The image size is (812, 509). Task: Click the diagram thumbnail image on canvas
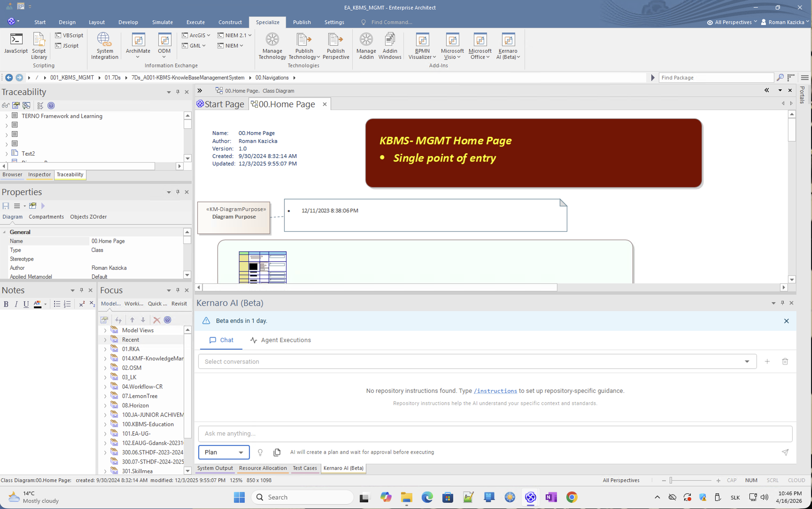262,267
